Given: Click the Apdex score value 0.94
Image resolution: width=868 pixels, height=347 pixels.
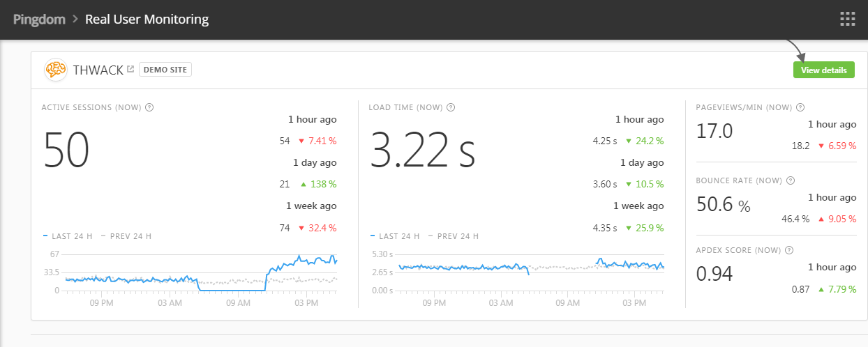Looking at the screenshot, I should click(x=714, y=274).
